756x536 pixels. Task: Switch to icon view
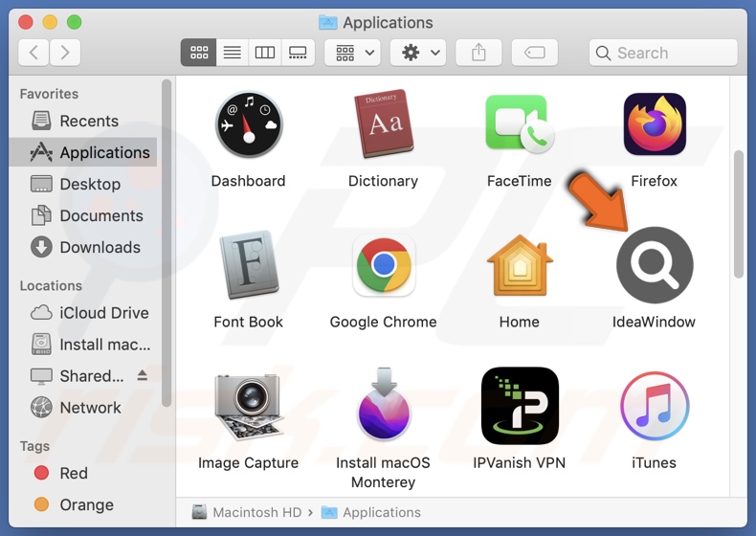click(199, 52)
